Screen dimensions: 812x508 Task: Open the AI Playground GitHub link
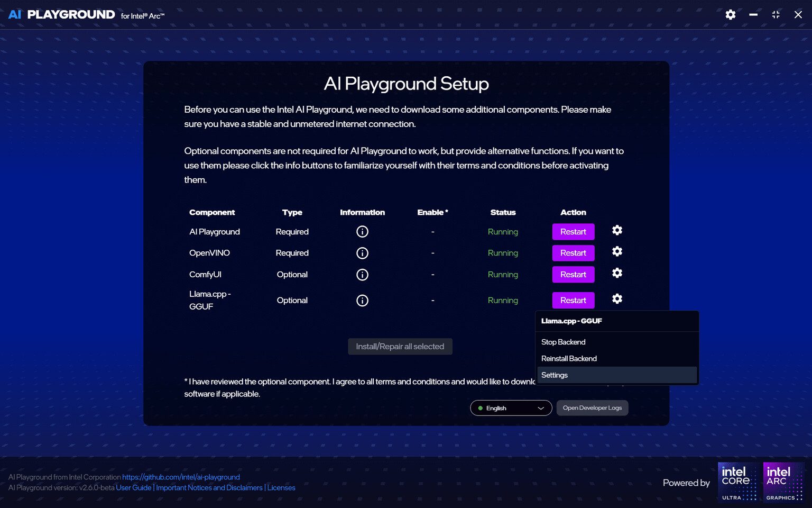pyautogui.click(x=180, y=477)
